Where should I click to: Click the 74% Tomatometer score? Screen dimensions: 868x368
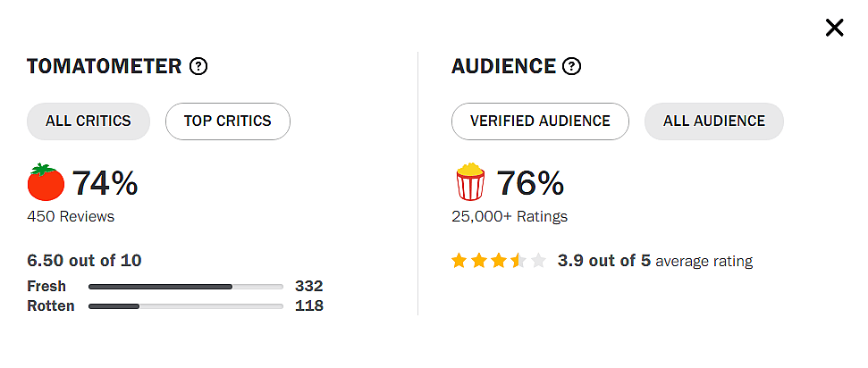[105, 183]
